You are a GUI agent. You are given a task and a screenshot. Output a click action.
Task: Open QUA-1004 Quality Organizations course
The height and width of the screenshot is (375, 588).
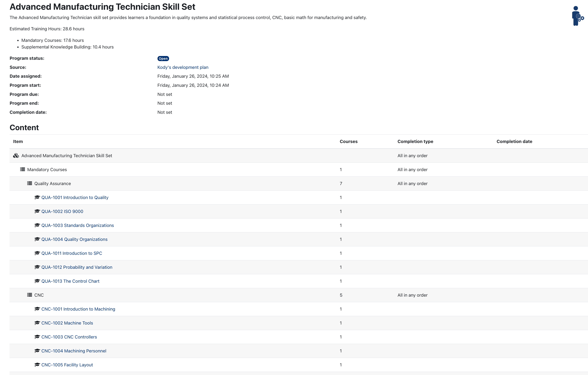pos(74,239)
